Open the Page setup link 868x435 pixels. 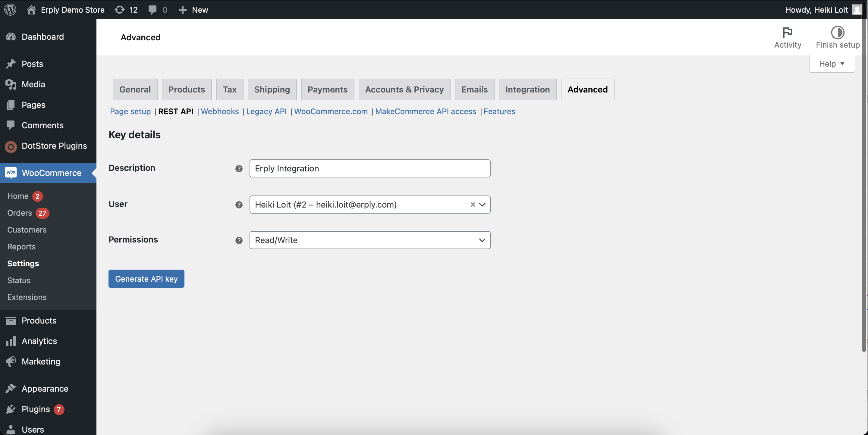130,111
